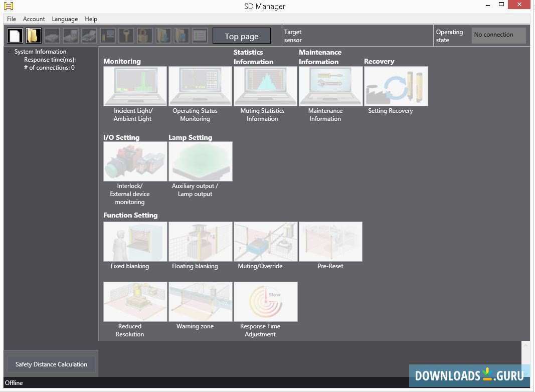Open the Warning zone tile
Image resolution: width=535 pixels, height=392 pixels.
coord(200,302)
